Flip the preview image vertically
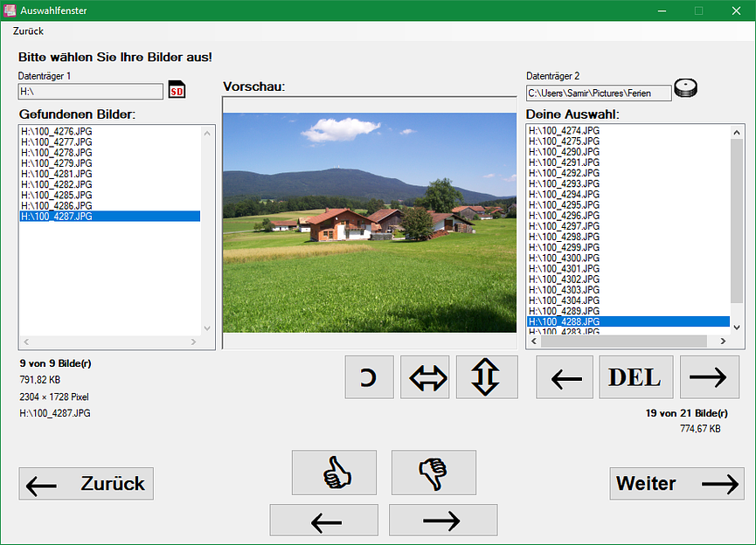 coord(486,377)
